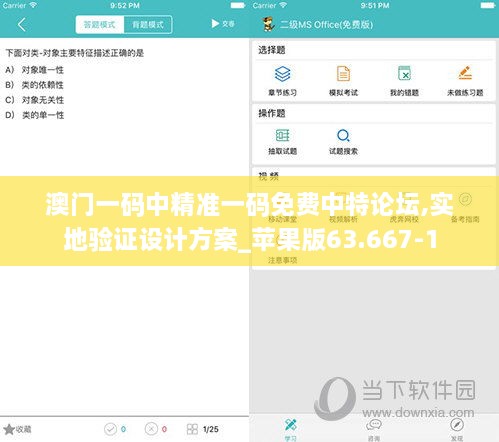Switch to 答题模式 mode
Image resolution: width=499 pixels, height=442 pixels.
click(100, 25)
